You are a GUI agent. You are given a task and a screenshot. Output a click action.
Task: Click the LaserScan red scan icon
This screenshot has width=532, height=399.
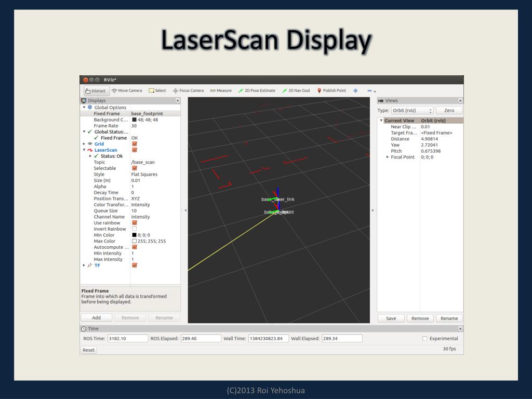90,150
